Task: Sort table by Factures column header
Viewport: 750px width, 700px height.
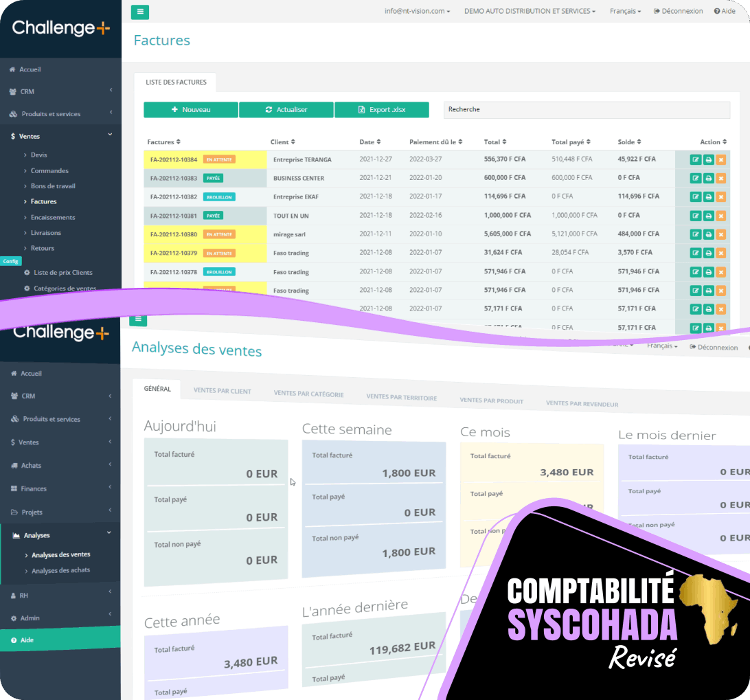Action: coord(163,142)
